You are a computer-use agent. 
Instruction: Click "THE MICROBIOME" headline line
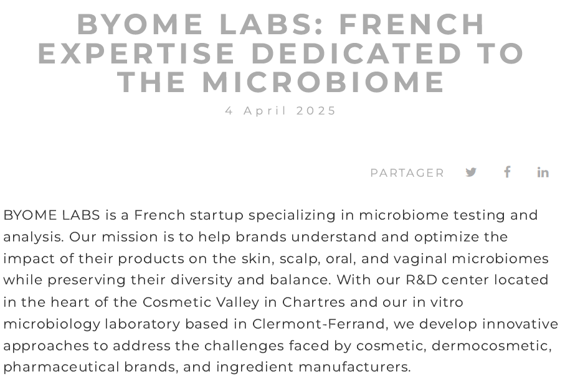click(x=282, y=82)
